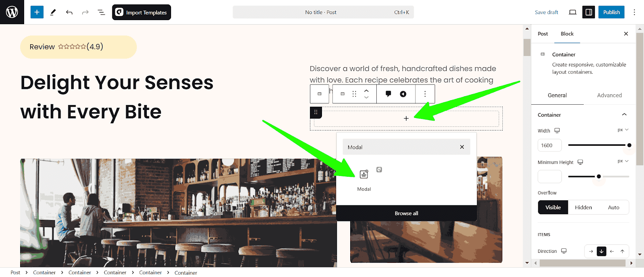Open the Direction responsive device selector

click(x=564, y=251)
